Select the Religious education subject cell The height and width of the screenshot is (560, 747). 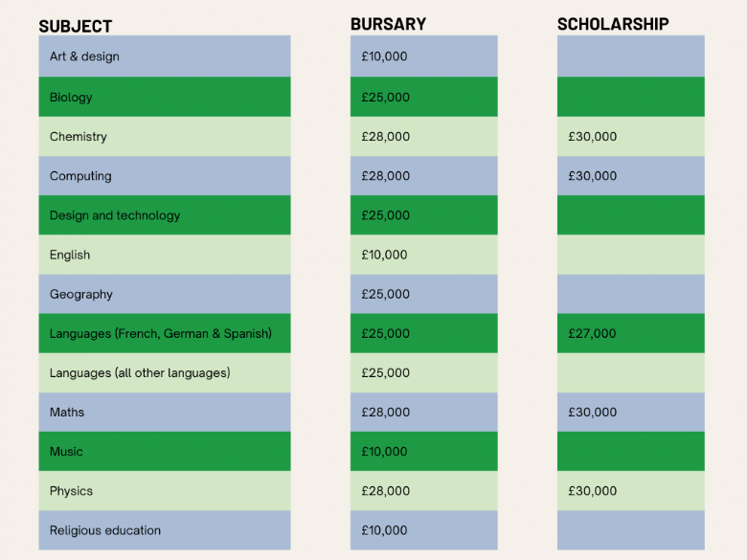[165, 530]
